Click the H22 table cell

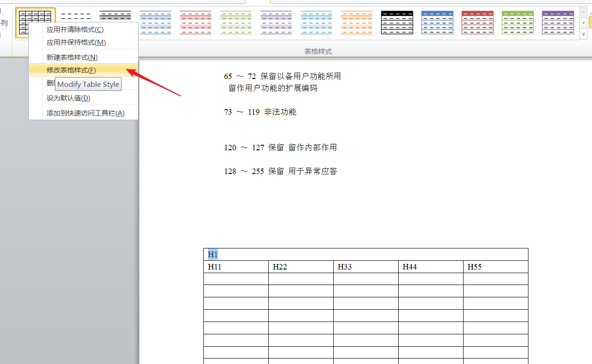[x=301, y=267]
